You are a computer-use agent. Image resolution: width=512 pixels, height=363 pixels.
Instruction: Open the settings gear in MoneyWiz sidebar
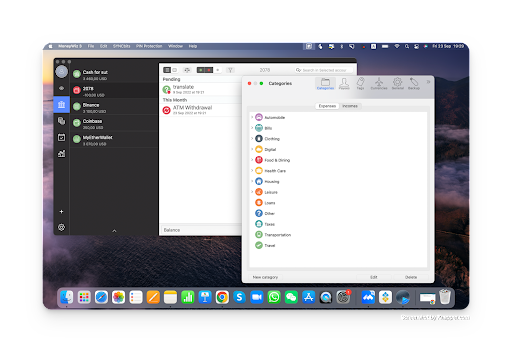pos(61,227)
